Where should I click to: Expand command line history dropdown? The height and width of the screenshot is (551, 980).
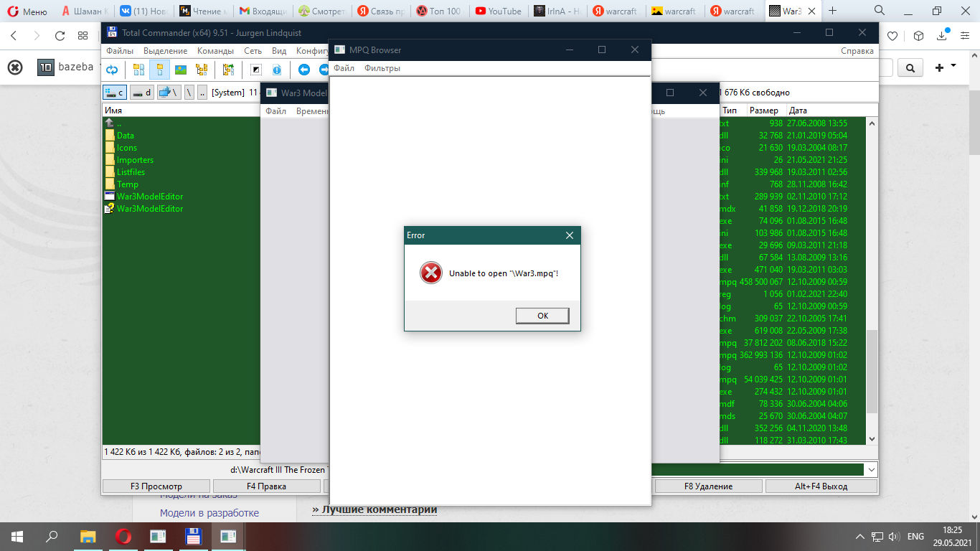(x=871, y=470)
